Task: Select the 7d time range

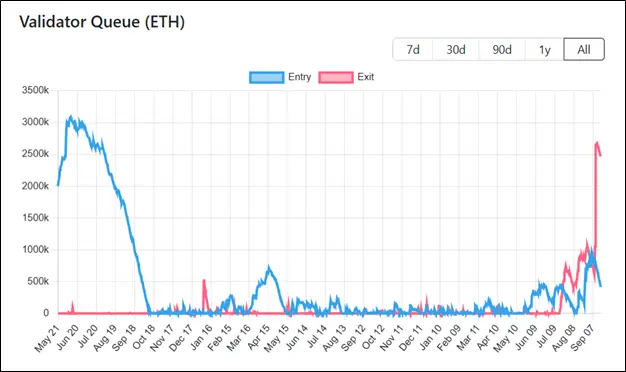Action: pyautogui.click(x=413, y=49)
